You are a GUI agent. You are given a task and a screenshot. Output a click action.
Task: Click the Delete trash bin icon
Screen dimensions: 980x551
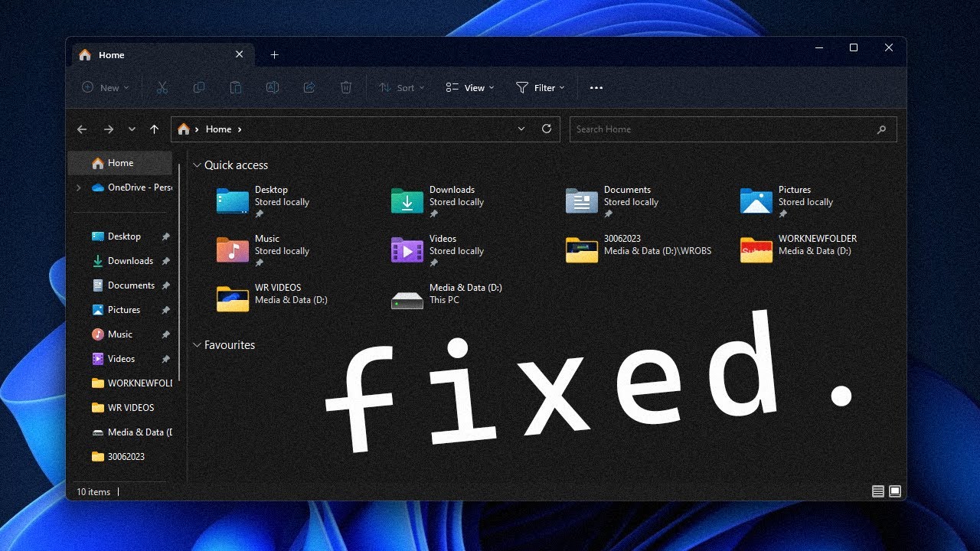pyautogui.click(x=346, y=88)
